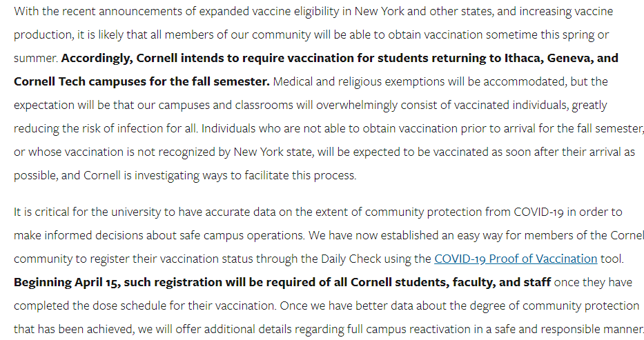
Task: Click the phrase "expanded vaccine eligibility"
Action: (x=251, y=12)
